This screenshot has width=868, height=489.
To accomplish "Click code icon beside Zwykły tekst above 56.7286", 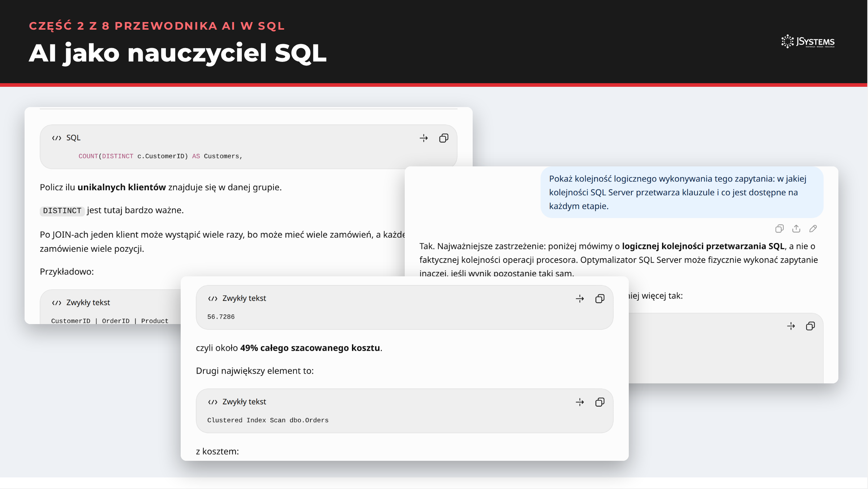I will click(212, 298).
